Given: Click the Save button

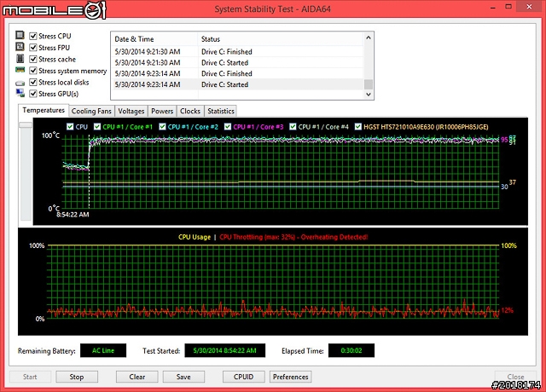Looking at the screenshot, I should [183, 377].
